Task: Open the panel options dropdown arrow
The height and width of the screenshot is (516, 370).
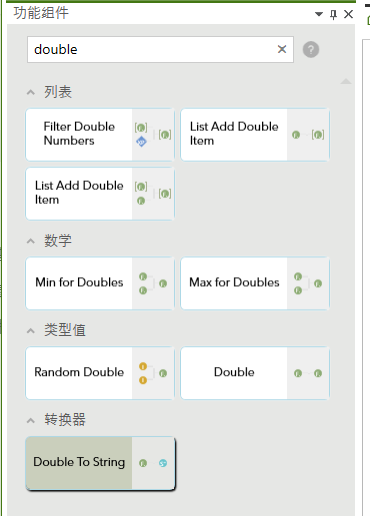Action: (319, 14)
